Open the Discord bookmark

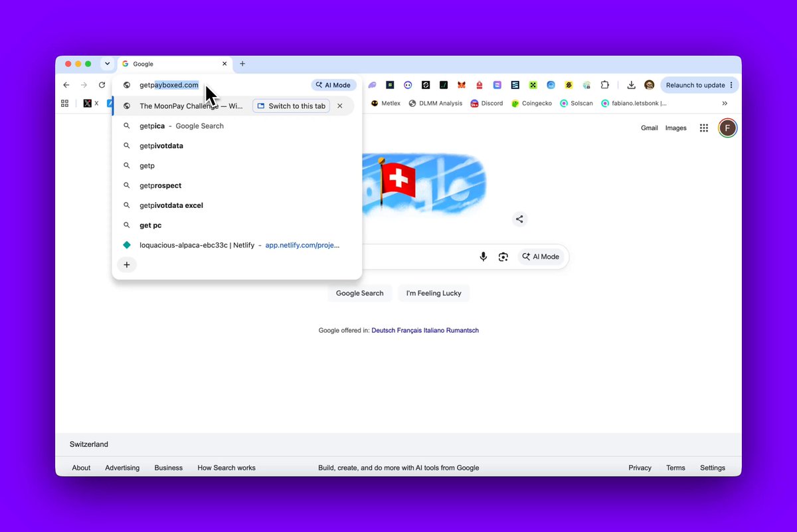[487, 104]
